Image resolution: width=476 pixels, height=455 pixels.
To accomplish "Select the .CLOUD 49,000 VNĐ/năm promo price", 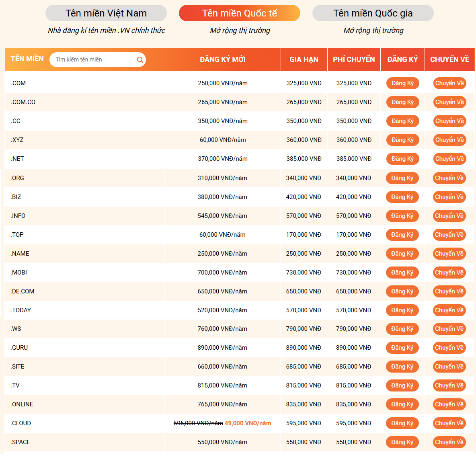I will point(248,423).
